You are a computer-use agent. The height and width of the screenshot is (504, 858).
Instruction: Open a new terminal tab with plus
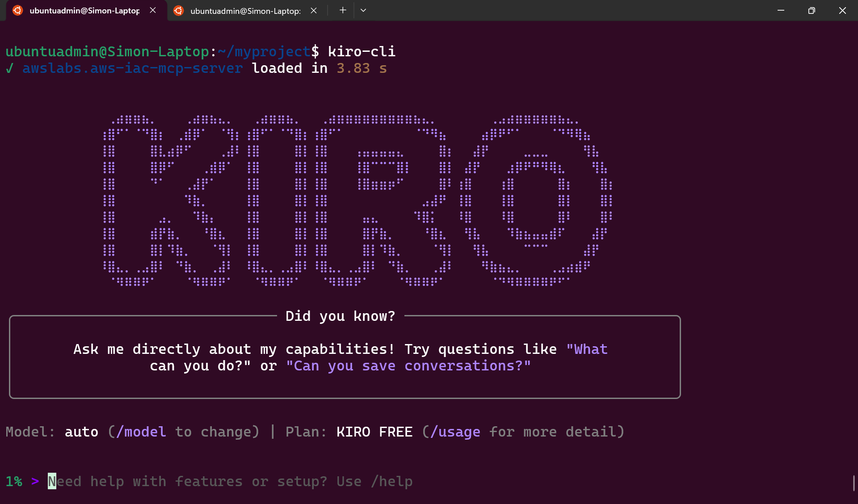point(343,10)
